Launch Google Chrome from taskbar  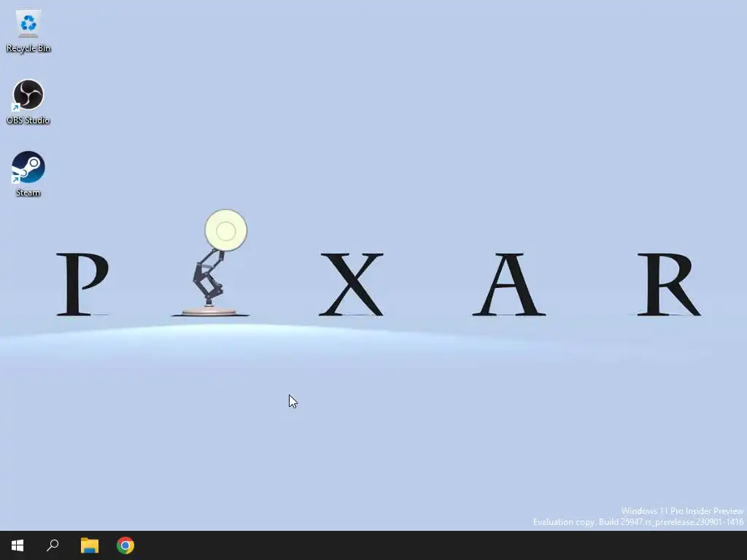click(x=125, y=545)
